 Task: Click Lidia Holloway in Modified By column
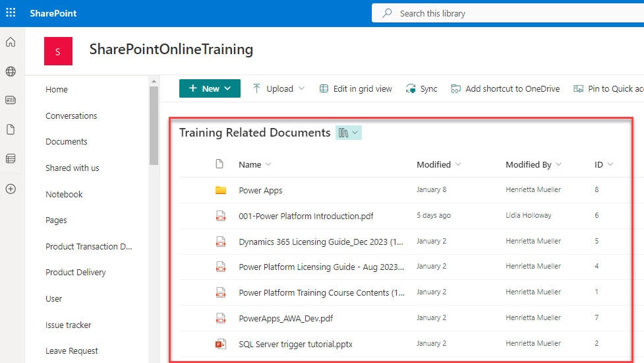pyautogui.click(x=529, y=215)
